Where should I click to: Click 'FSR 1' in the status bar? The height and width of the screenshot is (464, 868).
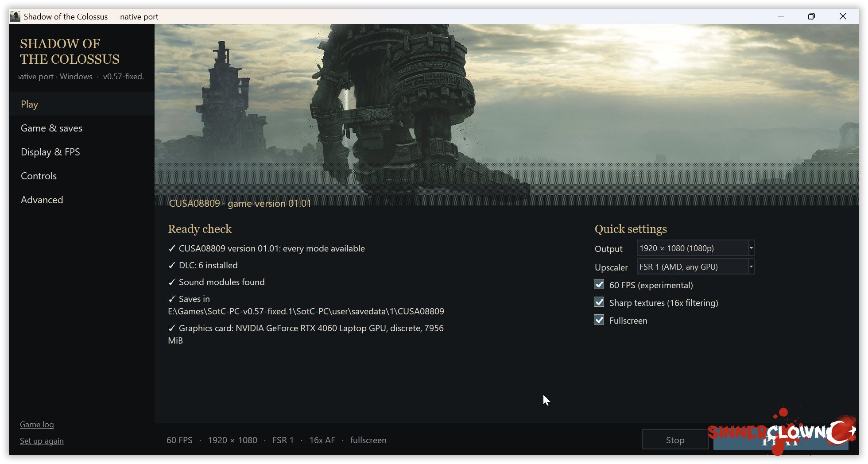tap(283, 440)
